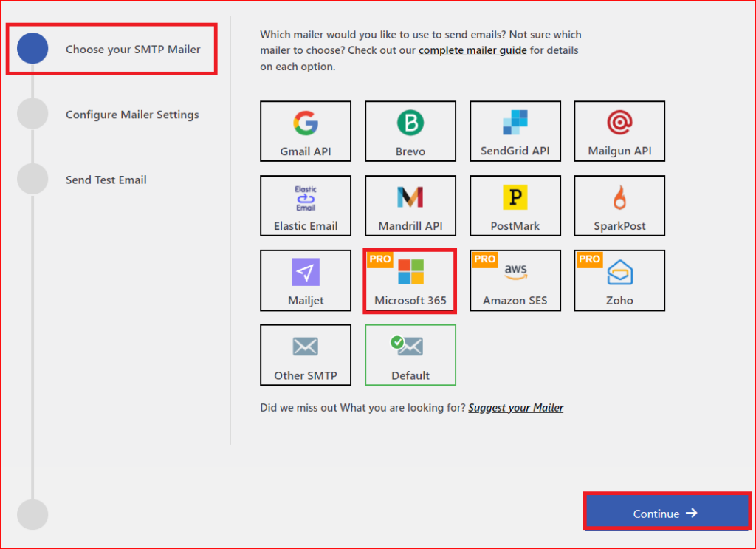Pick the Zoho PRO mailer option

coord(619,281)
